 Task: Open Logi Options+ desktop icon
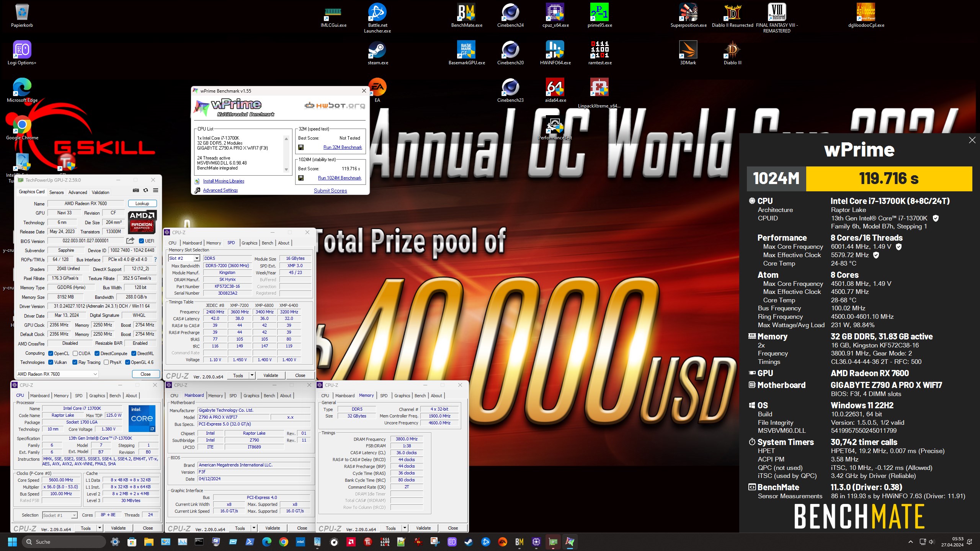[22, 53]
